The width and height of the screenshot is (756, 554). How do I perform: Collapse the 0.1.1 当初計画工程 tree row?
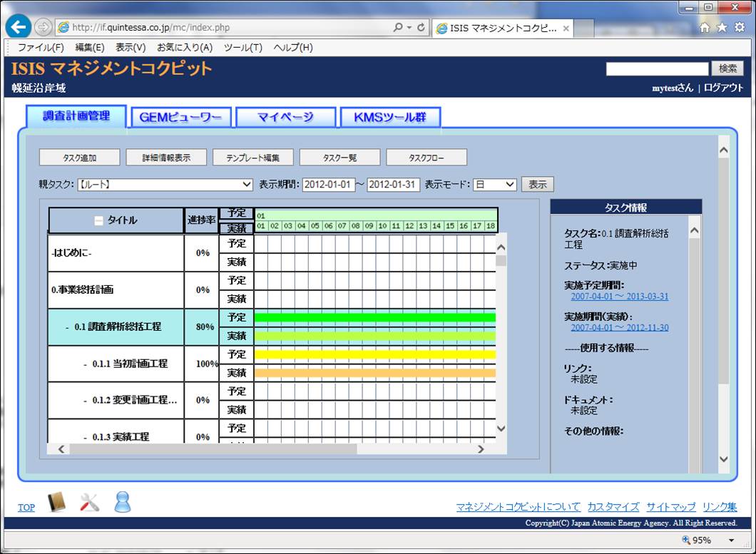86,364
